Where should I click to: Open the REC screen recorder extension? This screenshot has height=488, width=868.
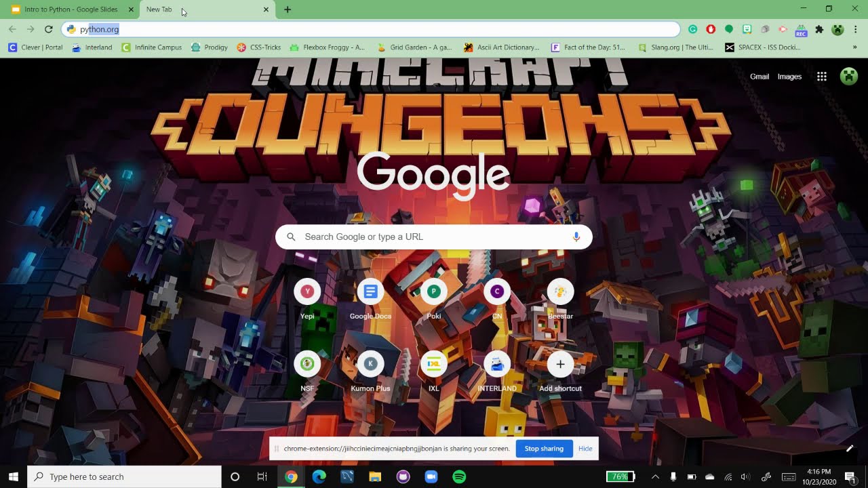pos(801,29)
